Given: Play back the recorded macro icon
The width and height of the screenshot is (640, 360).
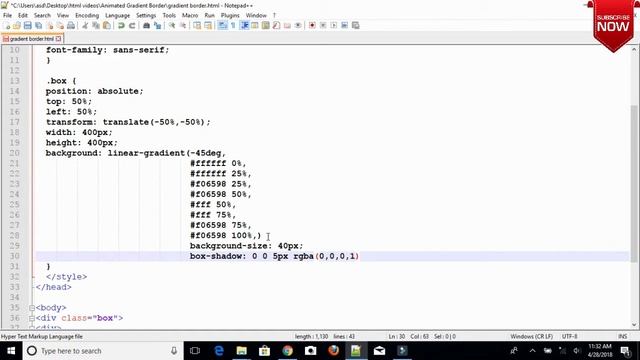Looking at the screenshot, I should (333, 25).
